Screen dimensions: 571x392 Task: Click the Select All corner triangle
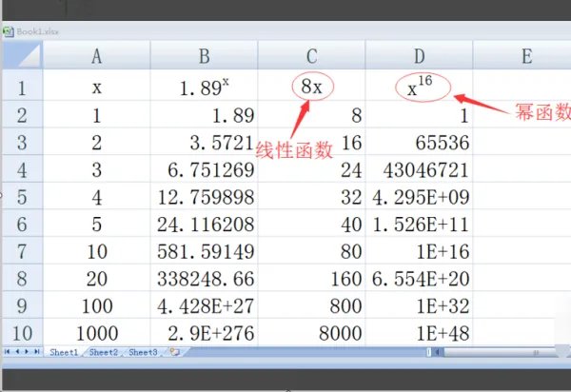(23, 54)
